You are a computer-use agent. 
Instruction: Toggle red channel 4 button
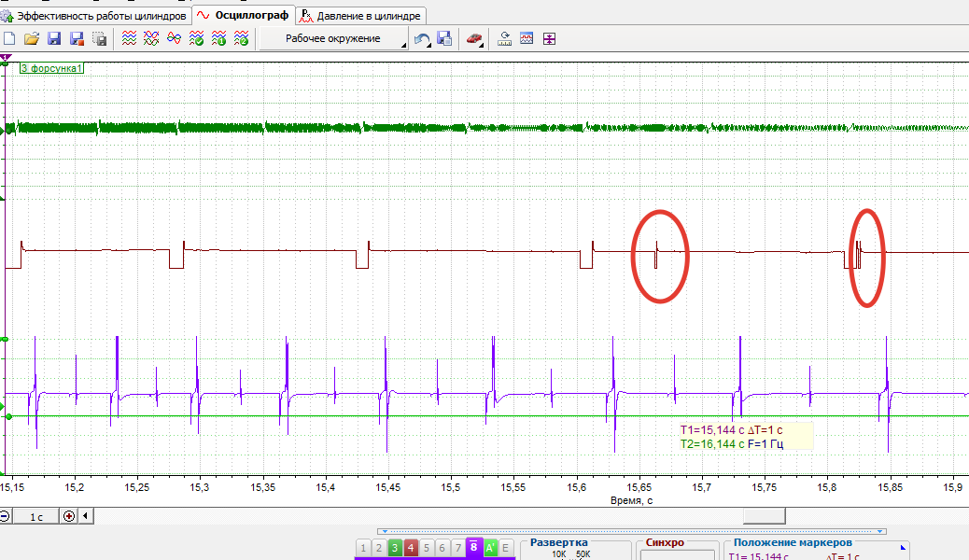point(411,548)
